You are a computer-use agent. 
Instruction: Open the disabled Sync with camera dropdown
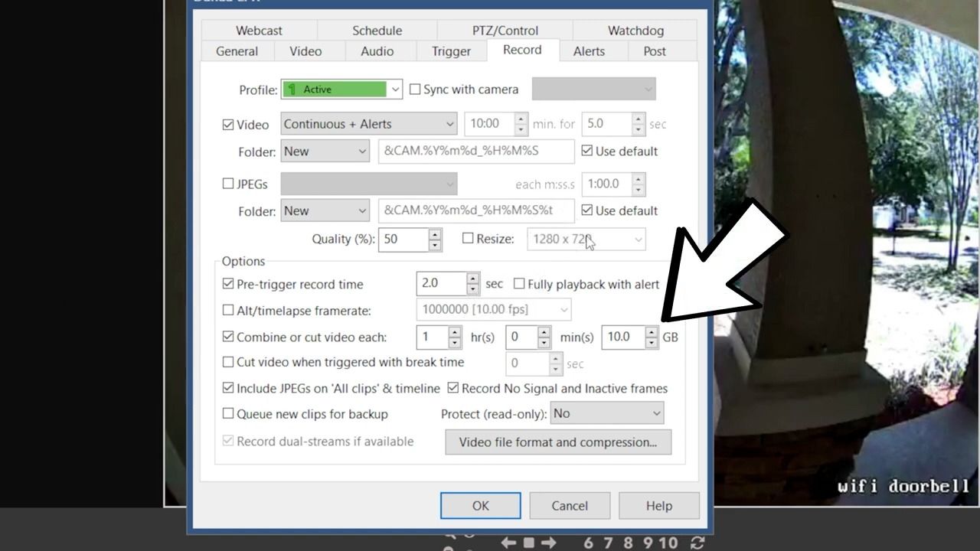pos(594,89)
